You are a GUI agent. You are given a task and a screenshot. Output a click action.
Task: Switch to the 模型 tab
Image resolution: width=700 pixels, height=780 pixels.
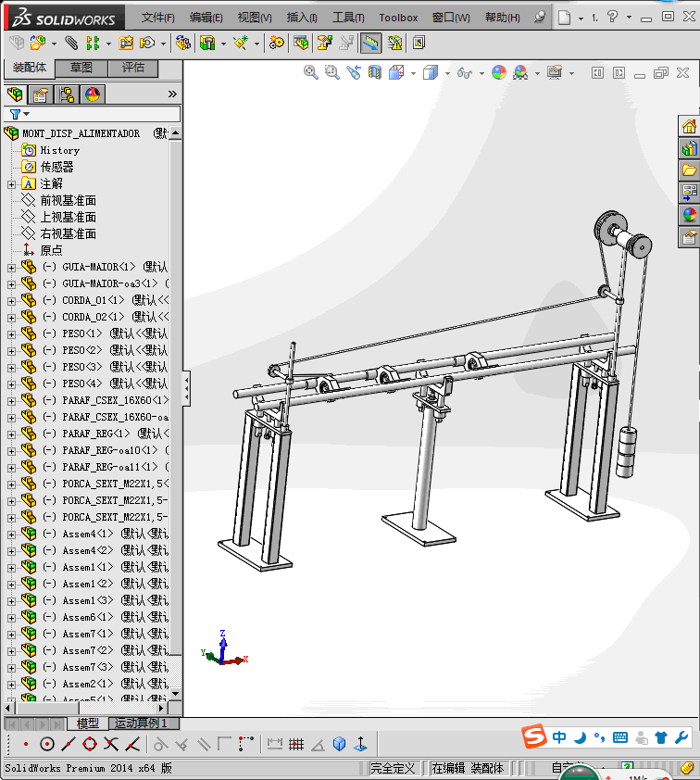pyautogui.click(x=87, y=723)
